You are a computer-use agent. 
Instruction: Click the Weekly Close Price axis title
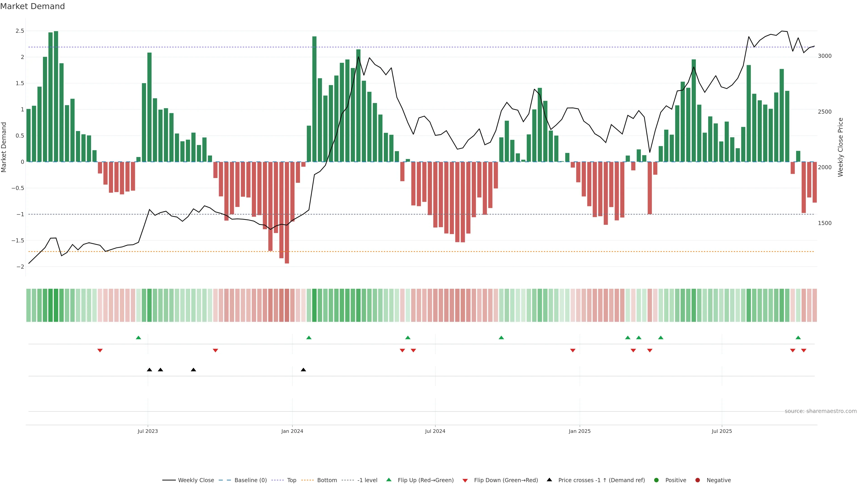click(x=840, y=147)
